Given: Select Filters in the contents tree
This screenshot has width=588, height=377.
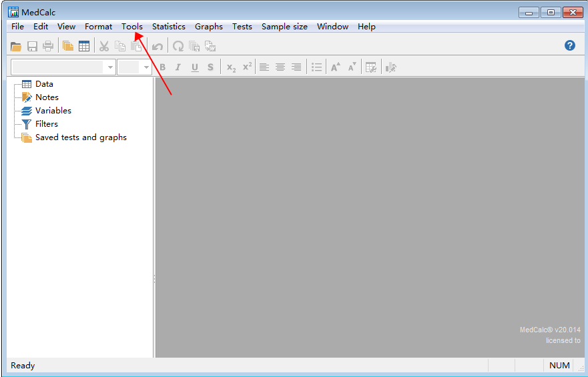Looking at the screenshot, I should [x=47, y=124].
